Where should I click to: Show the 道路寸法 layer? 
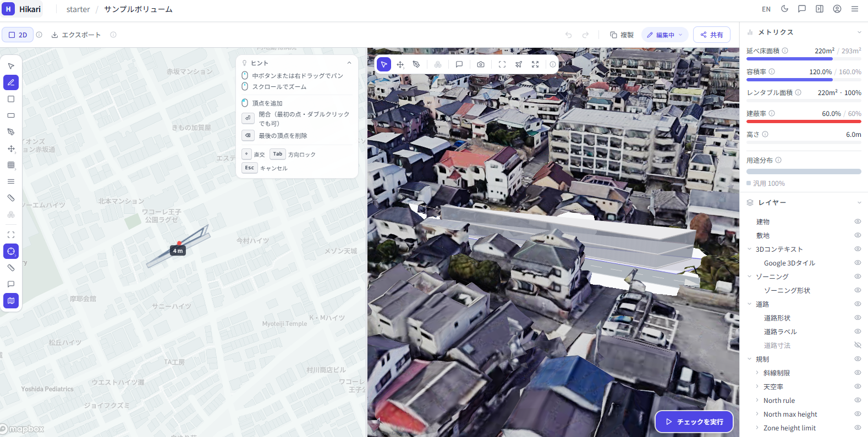tap(858, 345)
